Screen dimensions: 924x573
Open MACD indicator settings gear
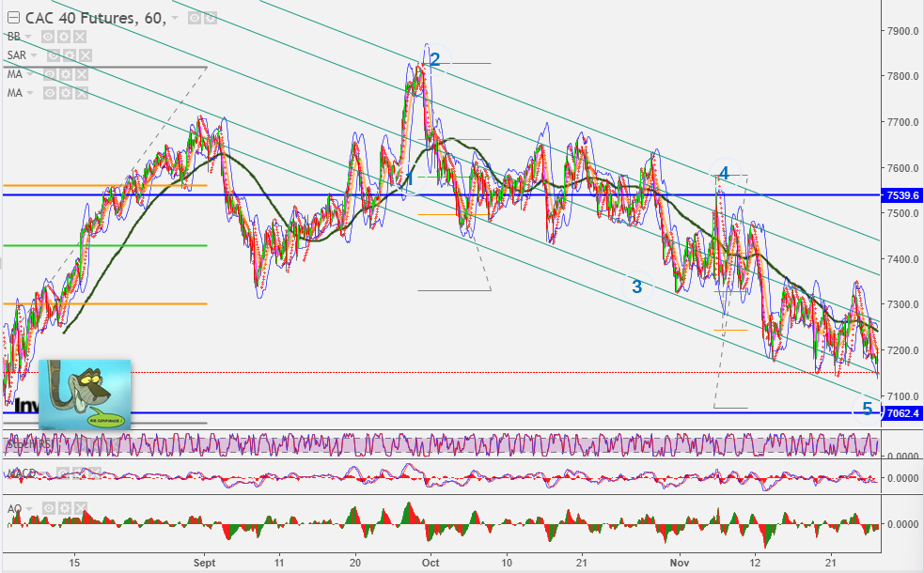pos(78,473)
